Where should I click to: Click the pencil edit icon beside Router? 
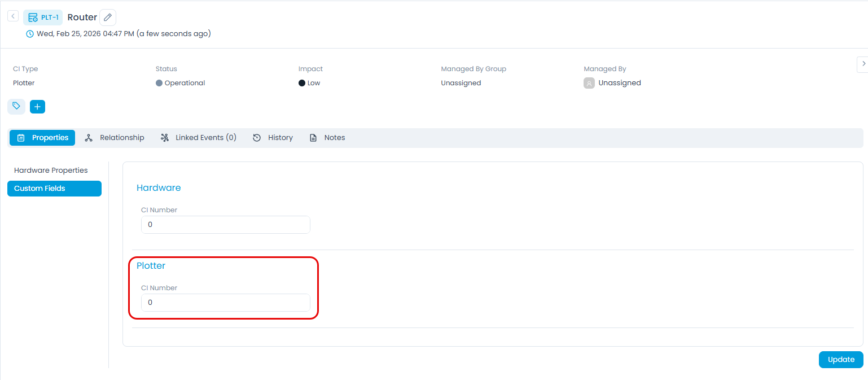tap(108, 18)
